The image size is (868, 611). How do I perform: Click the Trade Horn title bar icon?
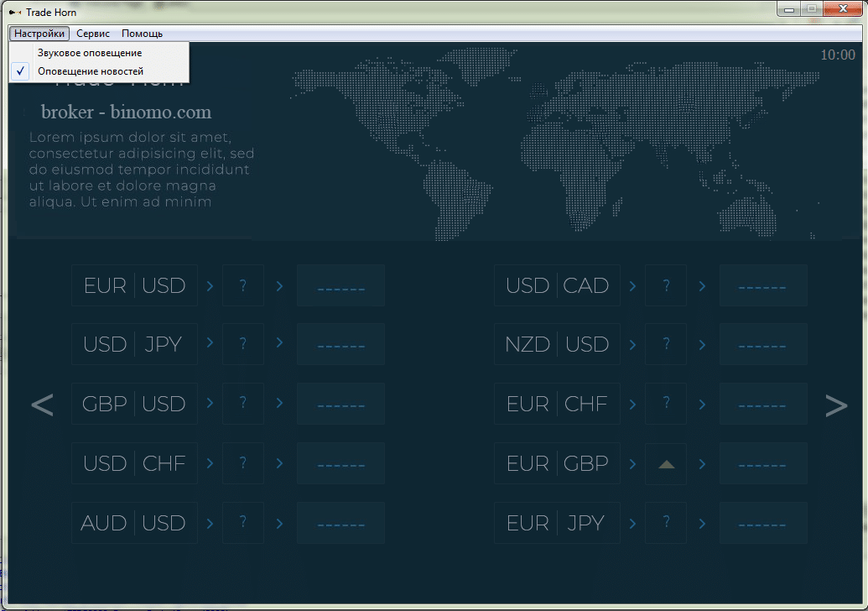coord(15,13)
